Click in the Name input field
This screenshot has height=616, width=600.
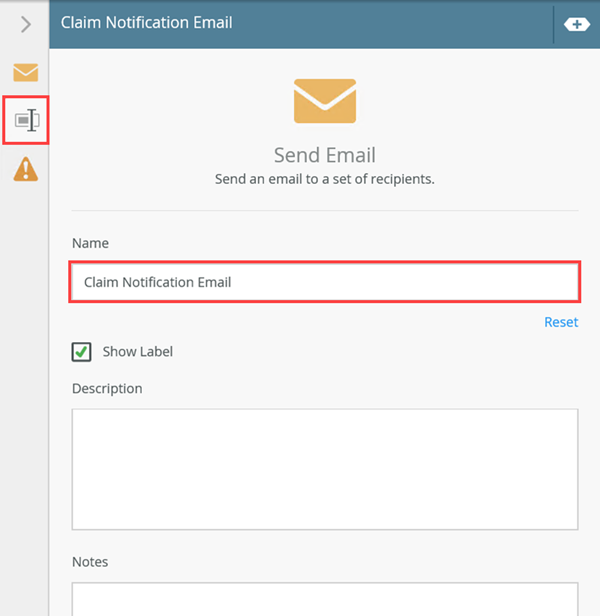[x=325, y=282]
